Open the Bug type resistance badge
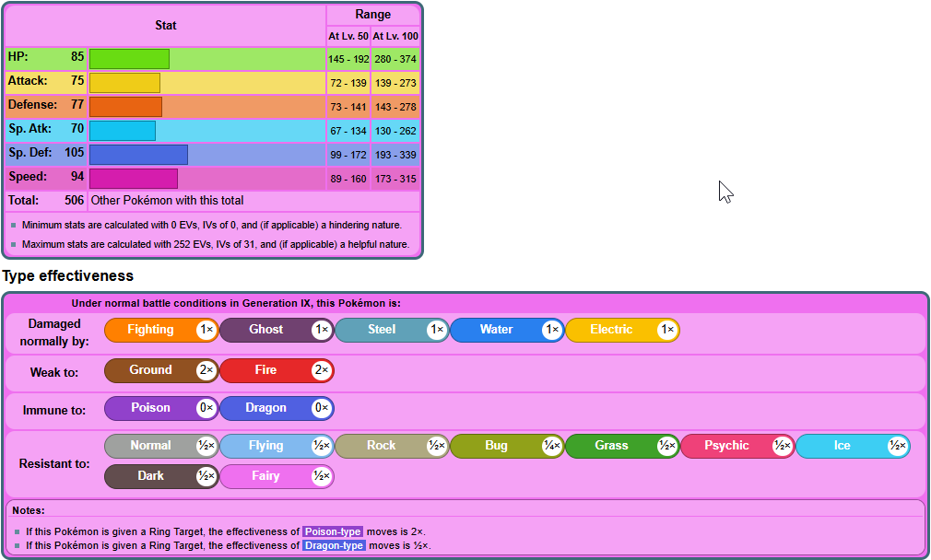 pyautogui.click(x=507, y=446)
